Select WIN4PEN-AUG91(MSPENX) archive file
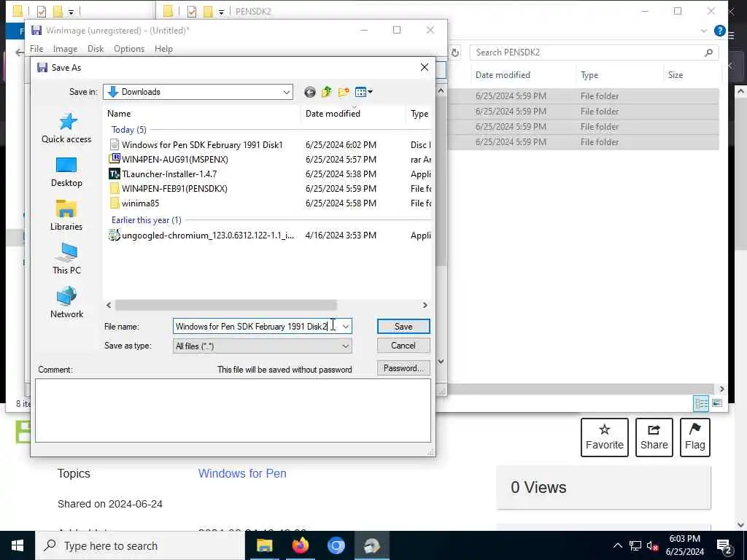Image resolution: width=747 pixels, height=560 pixels. tap(175, 160)
